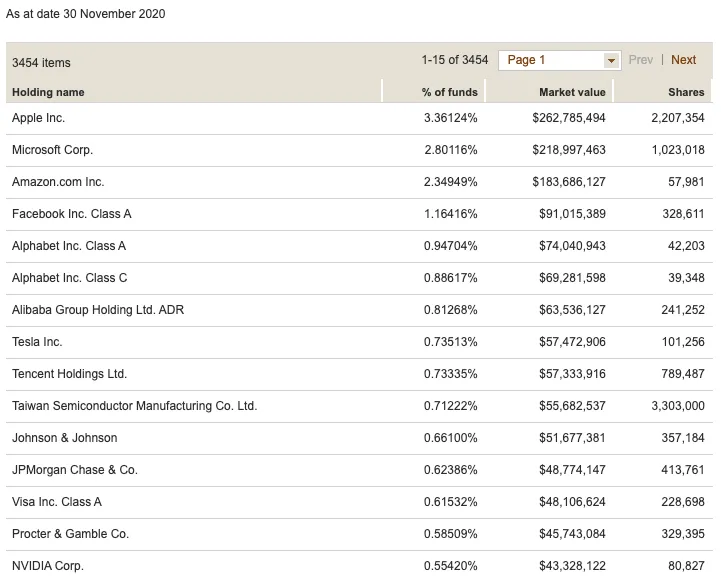Click Apple's 3.36124% fund percentage
Screen dimensions: 721x582
(451, 118)
